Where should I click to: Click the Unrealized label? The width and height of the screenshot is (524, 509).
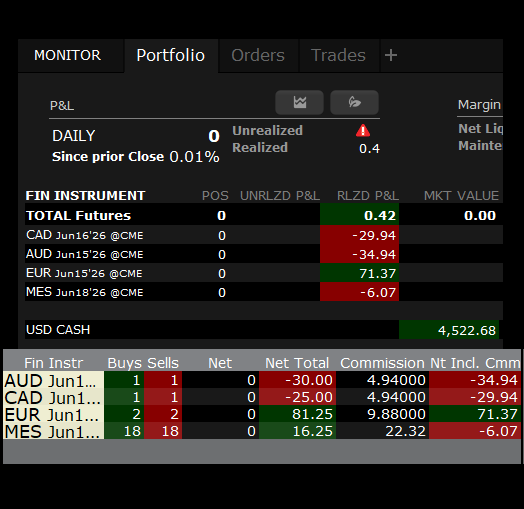(267, 131)
